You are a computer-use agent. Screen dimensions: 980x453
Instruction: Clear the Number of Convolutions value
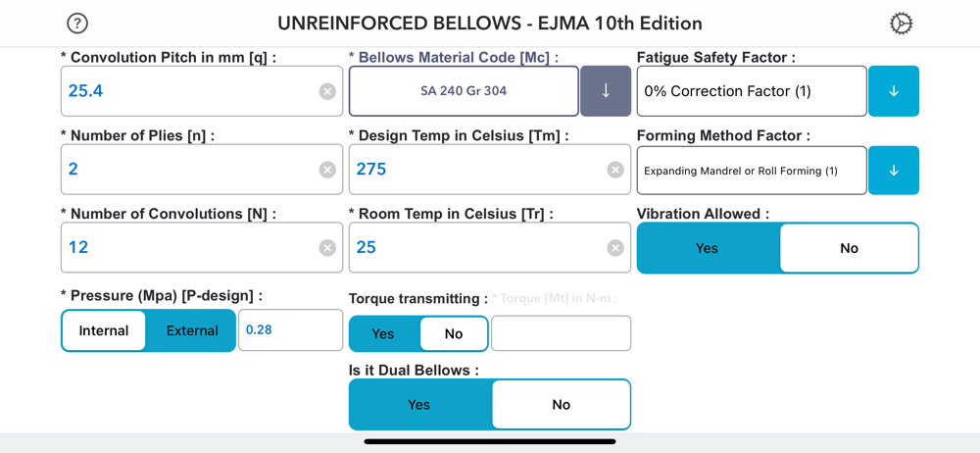pos(327,248)
